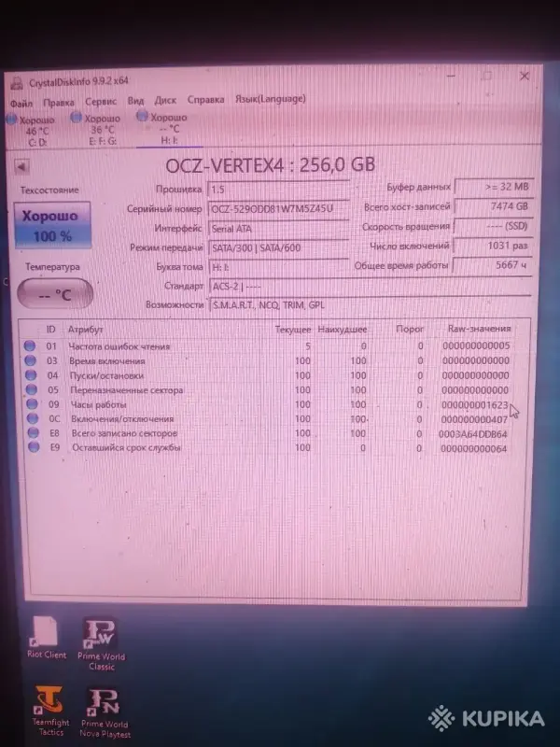Click the status circle for attribute 04
560x747 pixels.
(31, 375)
